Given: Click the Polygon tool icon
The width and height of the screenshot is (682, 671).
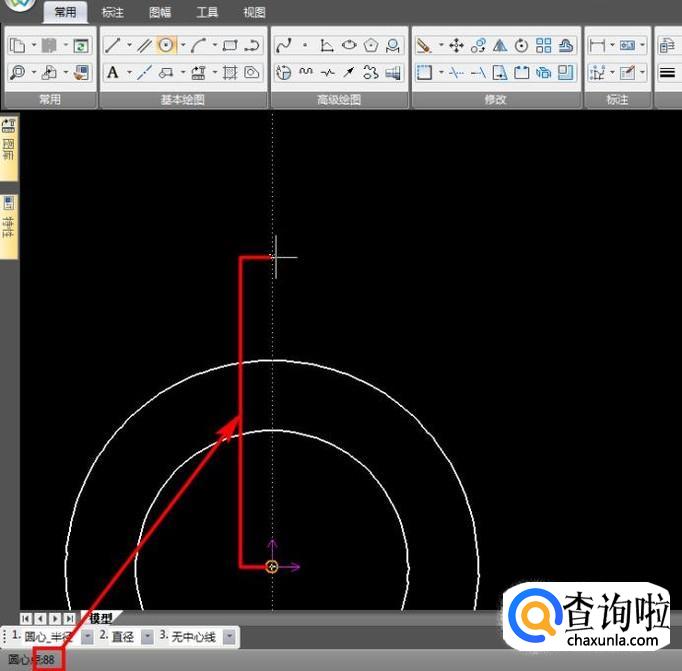Looking at the screenshot, I should [x=371, y=46].
